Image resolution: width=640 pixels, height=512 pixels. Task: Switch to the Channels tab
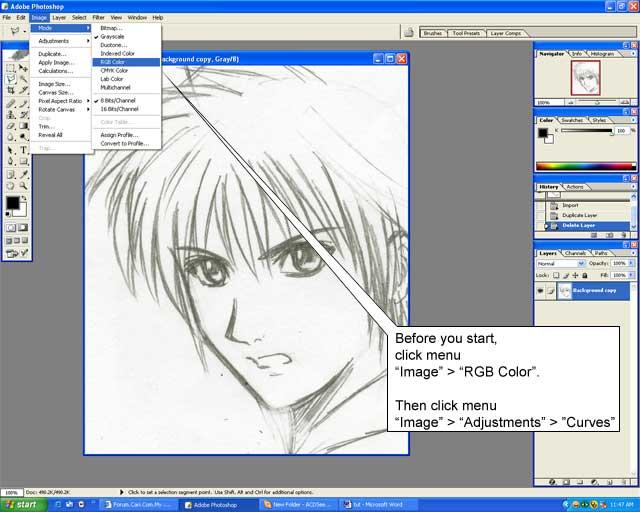coord(575,253)
